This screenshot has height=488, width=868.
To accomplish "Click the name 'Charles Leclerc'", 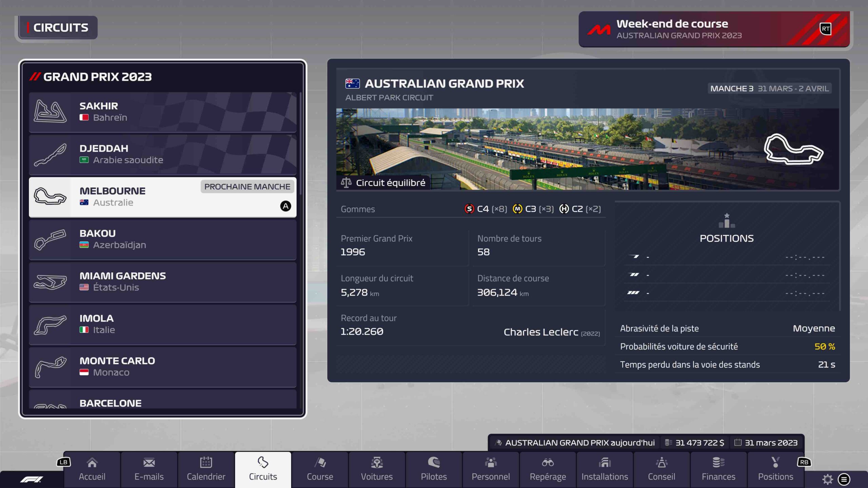I will (x=541, y=332).
